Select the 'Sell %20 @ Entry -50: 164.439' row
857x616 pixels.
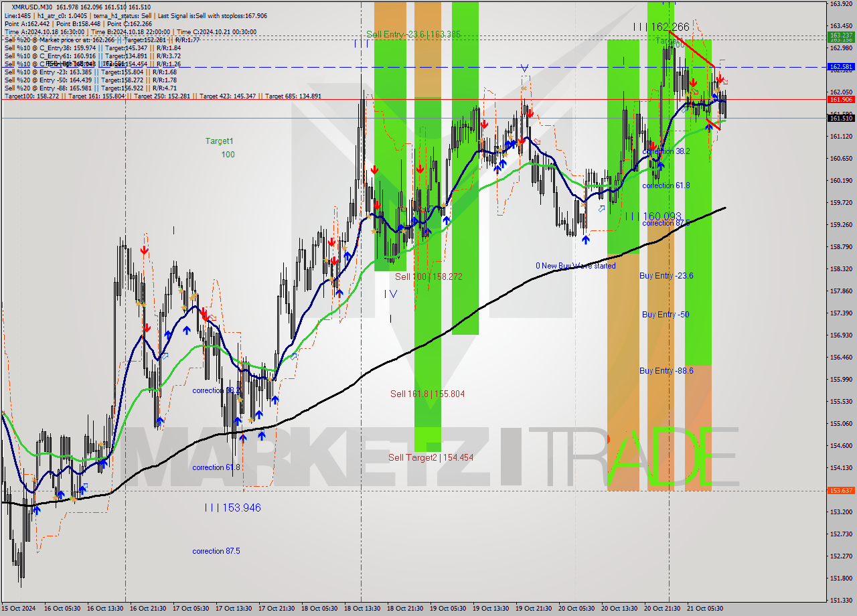click(x=90, y=80)
